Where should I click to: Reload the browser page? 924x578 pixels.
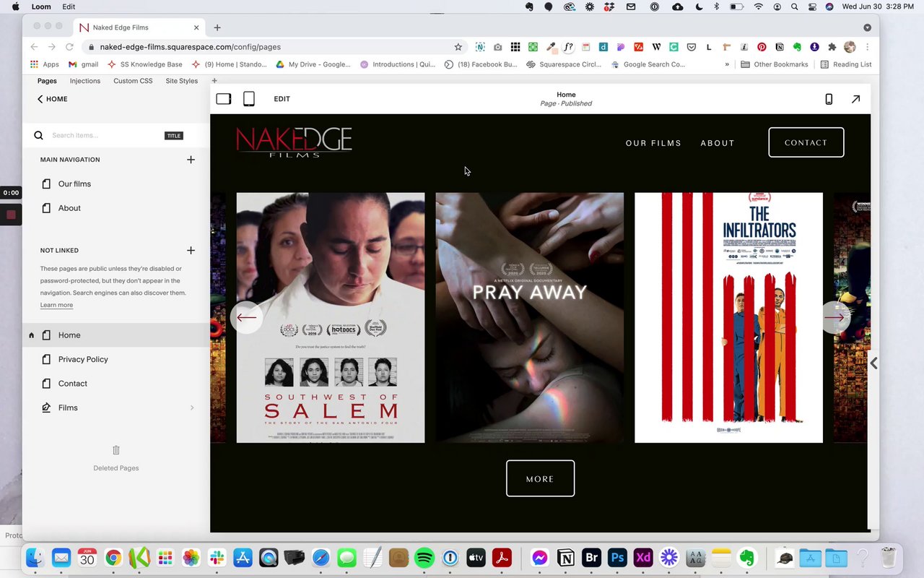click(x=69, y=47)
